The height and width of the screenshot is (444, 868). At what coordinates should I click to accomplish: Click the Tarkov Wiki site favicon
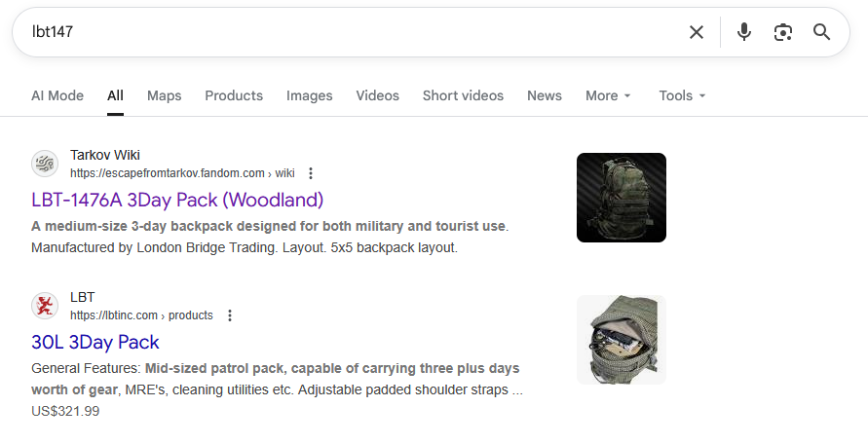(45, 164)
